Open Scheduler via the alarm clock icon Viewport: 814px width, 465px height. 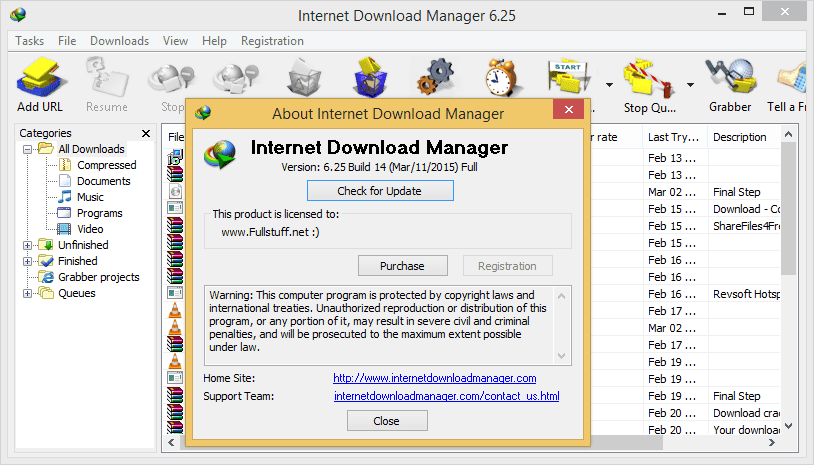pos(501,78)
